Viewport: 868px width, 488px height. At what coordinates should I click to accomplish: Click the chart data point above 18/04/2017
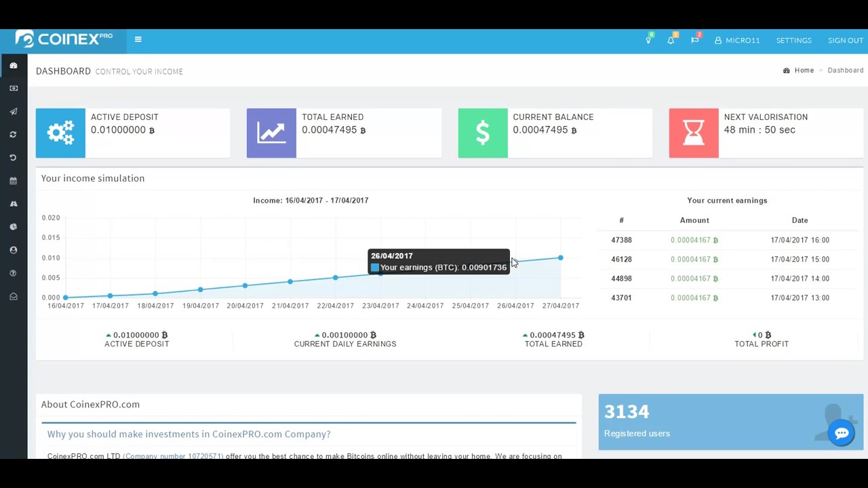[x=155, y=293]
